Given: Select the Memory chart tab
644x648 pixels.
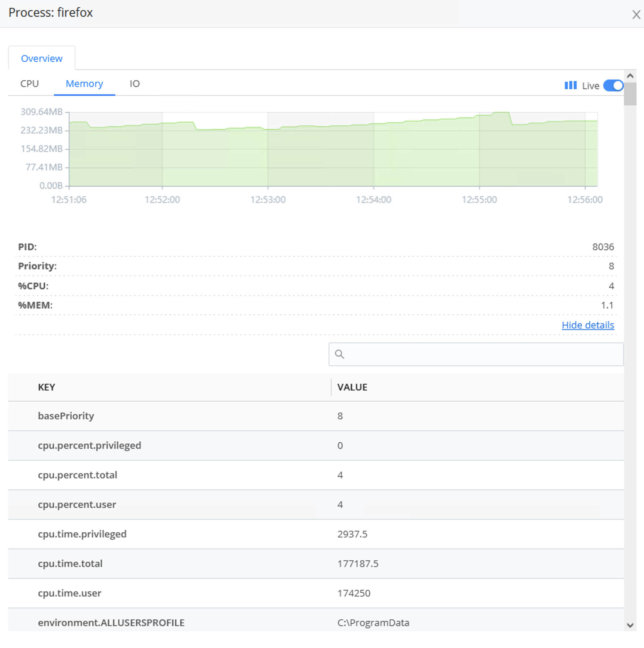Looking at the screenshot, I should (84, 84).
